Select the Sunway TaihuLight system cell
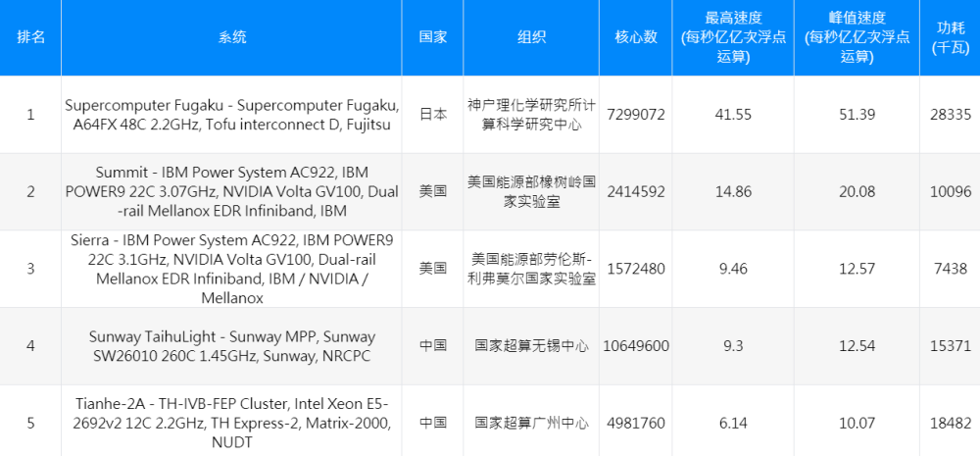980x456 pixels. pos(232,346)
